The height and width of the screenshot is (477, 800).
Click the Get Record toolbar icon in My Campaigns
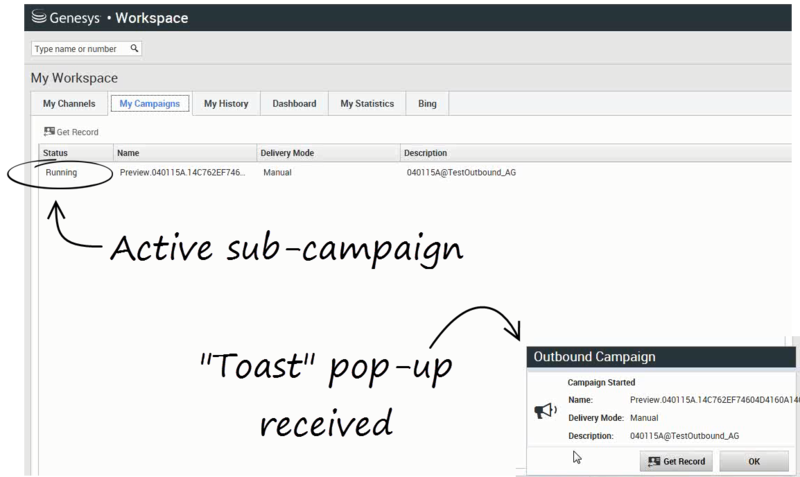49,132
